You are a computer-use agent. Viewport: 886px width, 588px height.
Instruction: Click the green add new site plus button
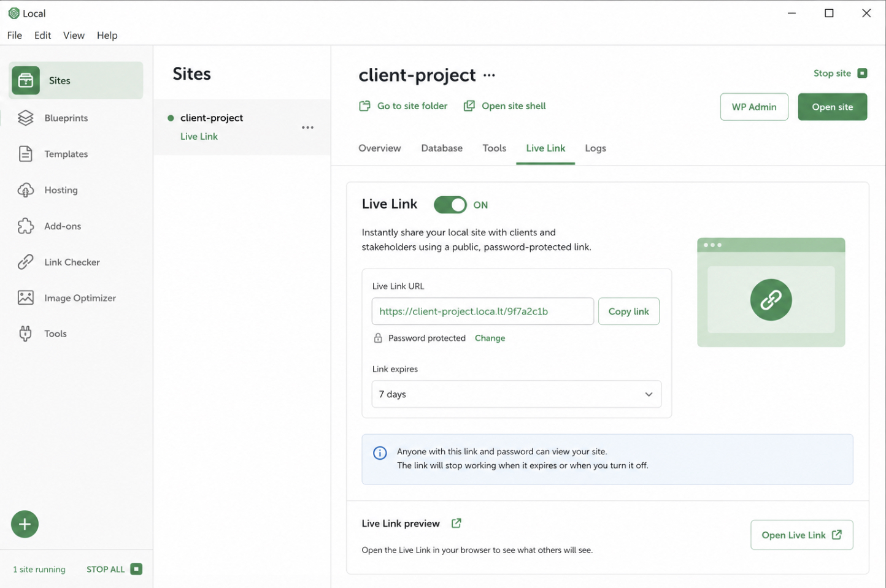click(25, 524)
